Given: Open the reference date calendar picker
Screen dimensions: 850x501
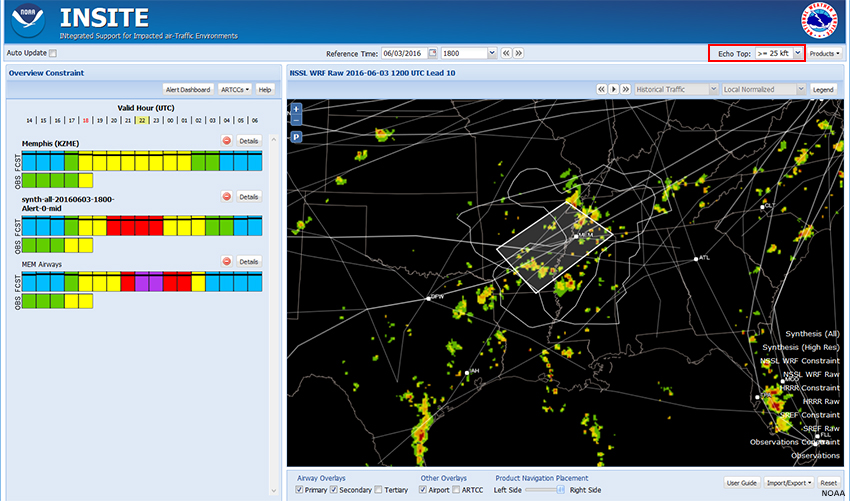Looking at the screenshot, I should click(x=433, y=53).
